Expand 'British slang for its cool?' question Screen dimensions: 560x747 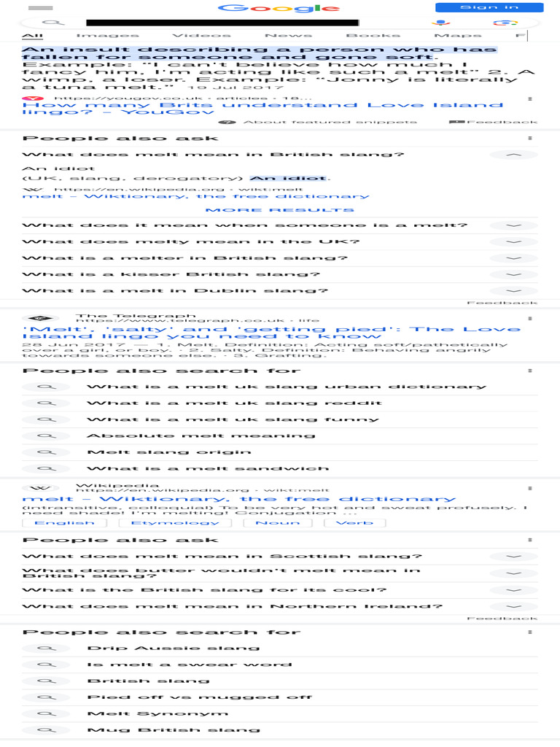[x=513, y=590]
